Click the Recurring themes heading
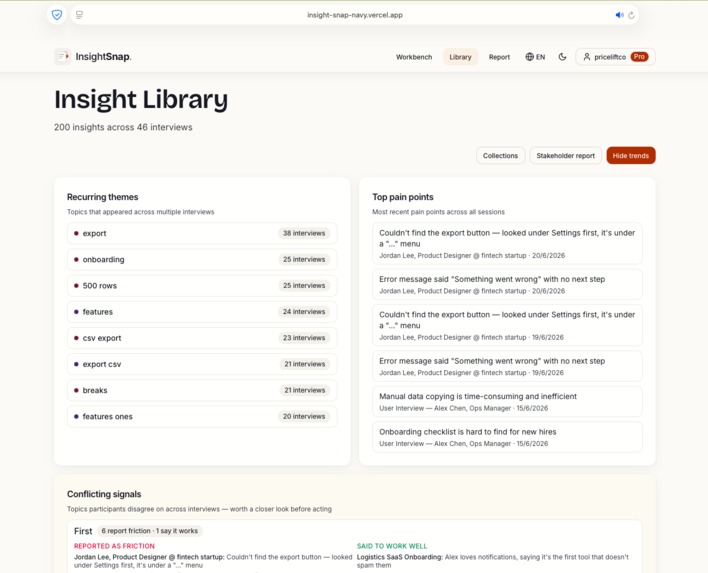 [102, 197]
